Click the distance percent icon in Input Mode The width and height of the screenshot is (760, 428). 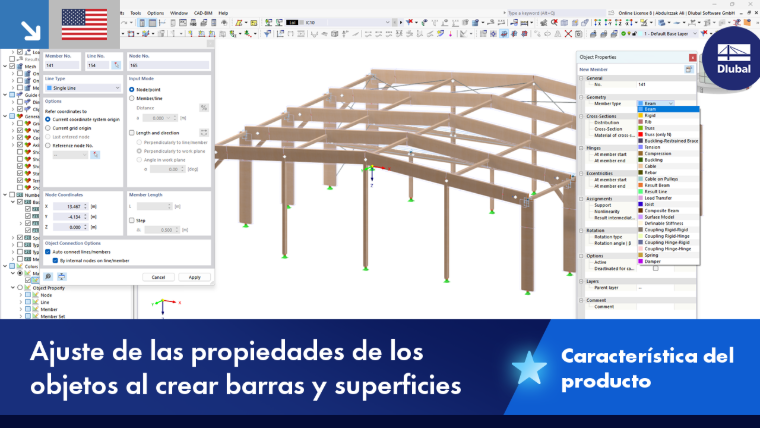coord(204,108)
